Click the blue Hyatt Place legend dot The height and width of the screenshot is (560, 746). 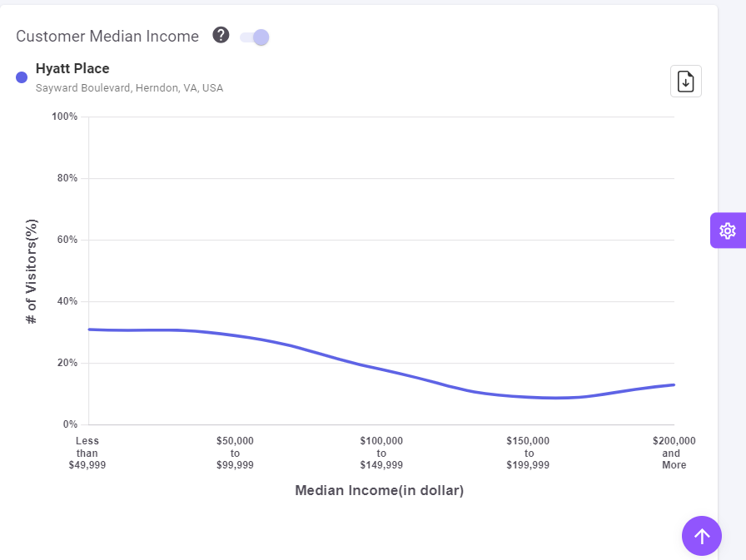click(x=22, y=77)
